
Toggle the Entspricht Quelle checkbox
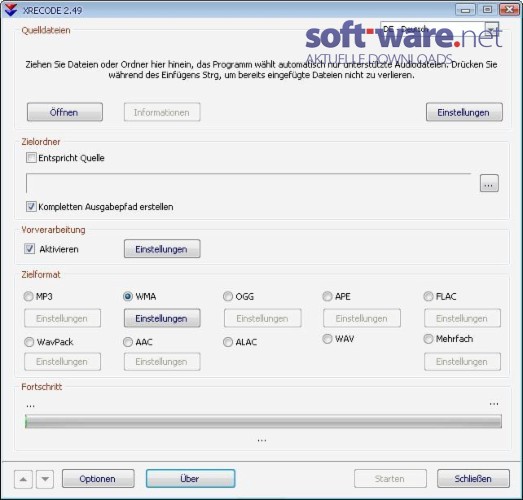coord(31,157)
